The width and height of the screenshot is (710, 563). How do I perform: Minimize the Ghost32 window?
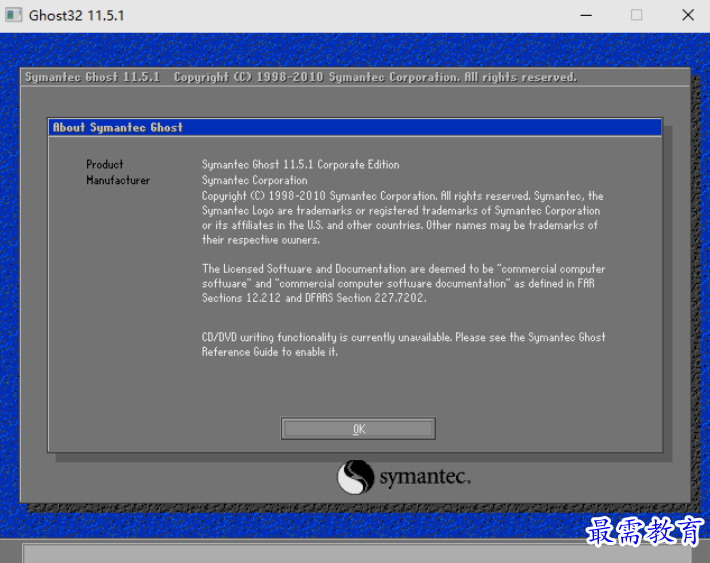(586, 15)
